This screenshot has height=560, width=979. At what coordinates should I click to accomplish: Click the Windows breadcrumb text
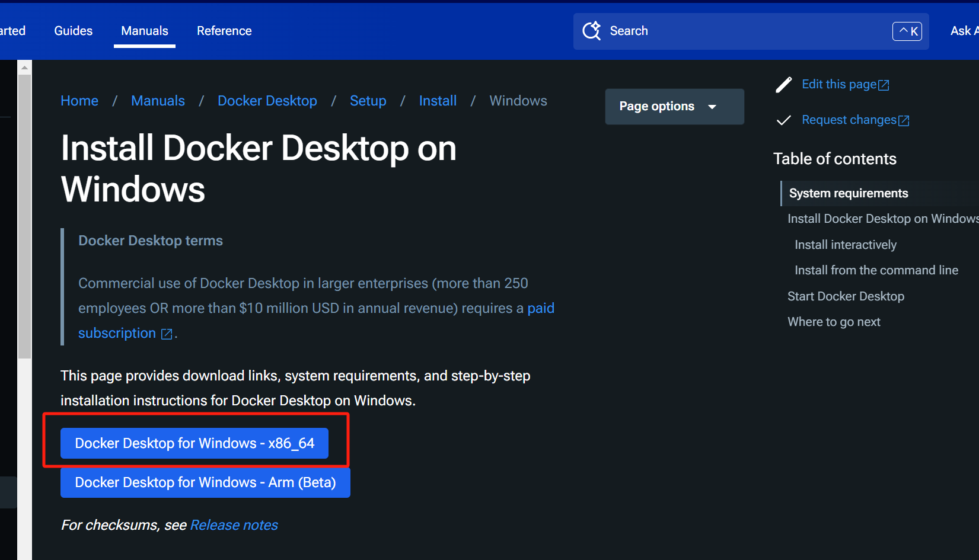pyautogui.click(x=518, y=101)
